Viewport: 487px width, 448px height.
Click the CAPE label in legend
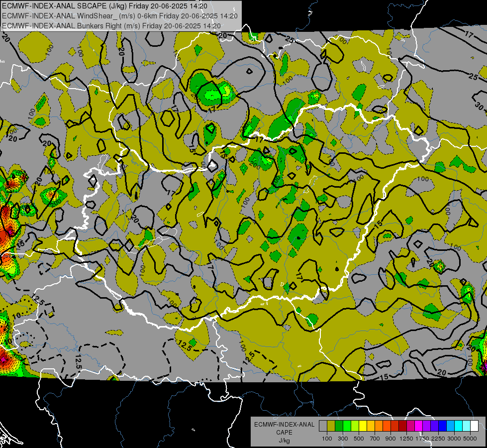[x=285, y=432]
